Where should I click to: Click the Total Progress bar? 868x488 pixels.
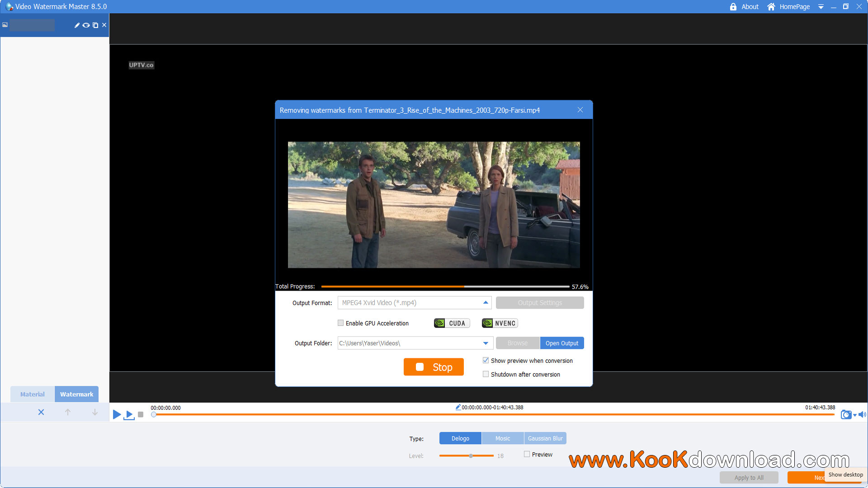445,286
